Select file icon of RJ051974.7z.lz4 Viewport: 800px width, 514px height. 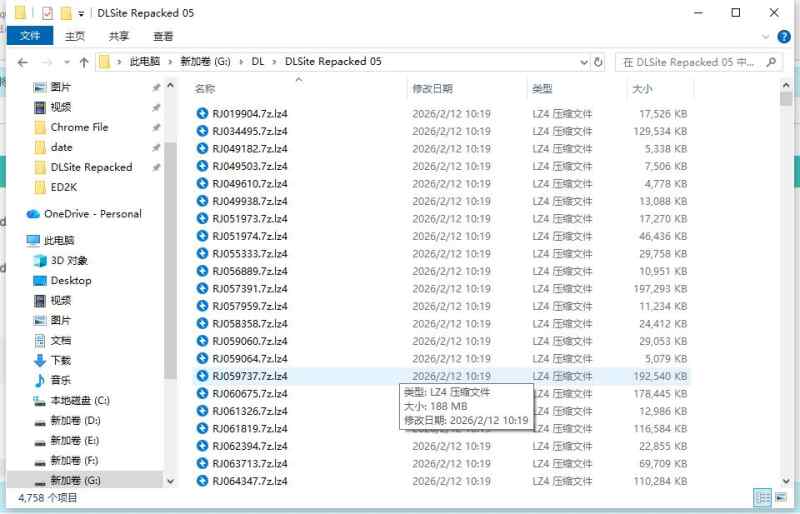(x=202, y=236)
